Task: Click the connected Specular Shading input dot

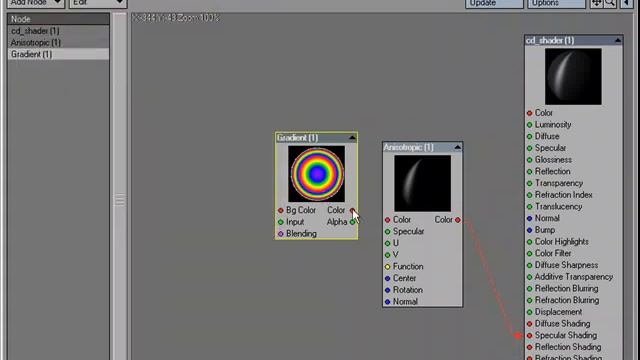Action: coord(529,336)
